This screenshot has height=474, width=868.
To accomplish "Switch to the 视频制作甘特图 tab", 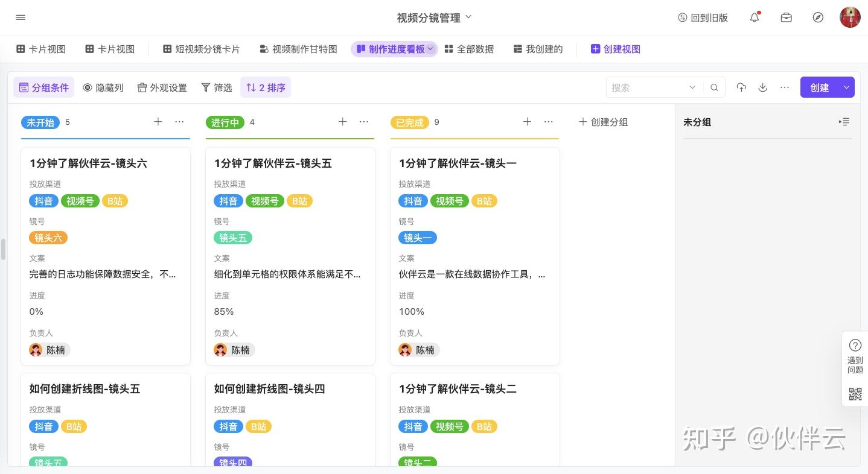I will point(298,49).
